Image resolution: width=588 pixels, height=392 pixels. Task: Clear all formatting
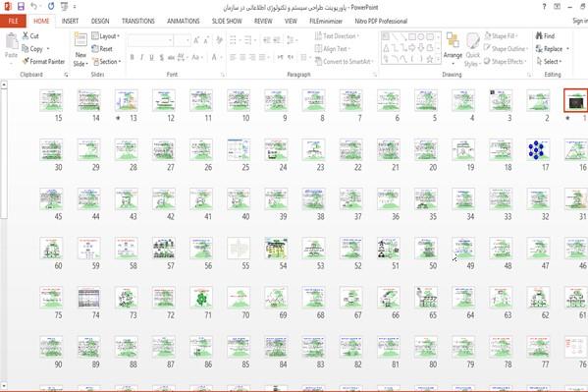(x=219, y=40)
